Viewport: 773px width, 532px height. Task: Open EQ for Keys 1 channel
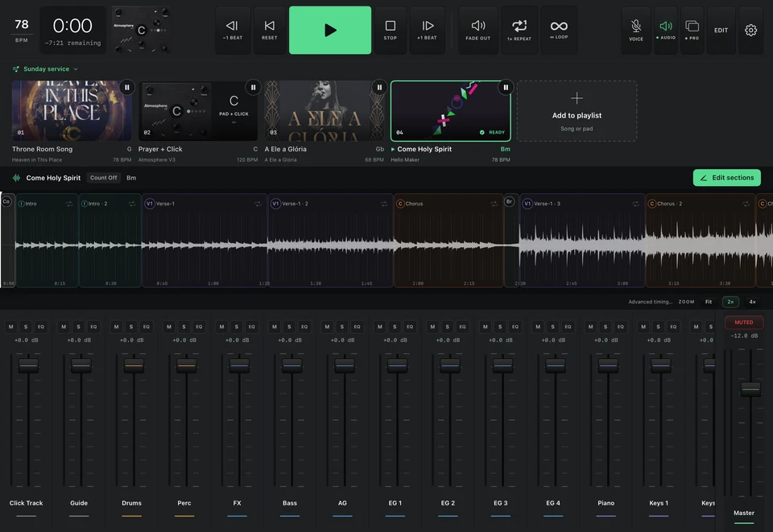(673, 327)
